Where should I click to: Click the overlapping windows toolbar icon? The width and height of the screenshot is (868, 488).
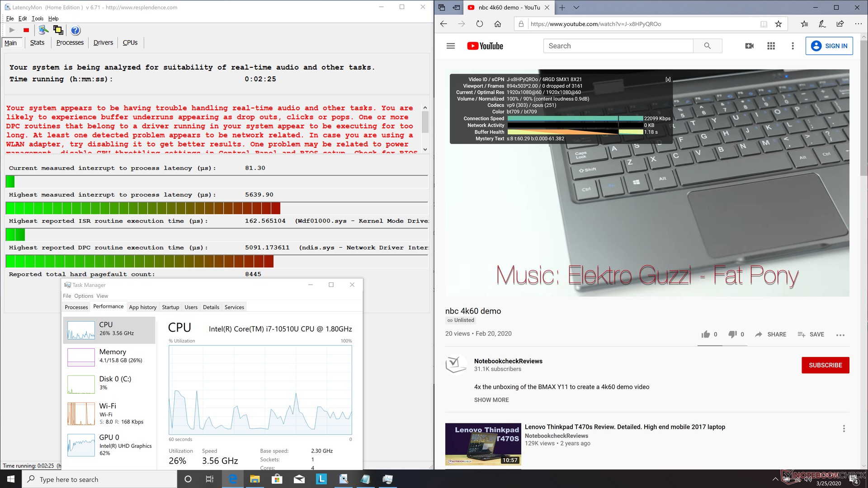[58, 30]
